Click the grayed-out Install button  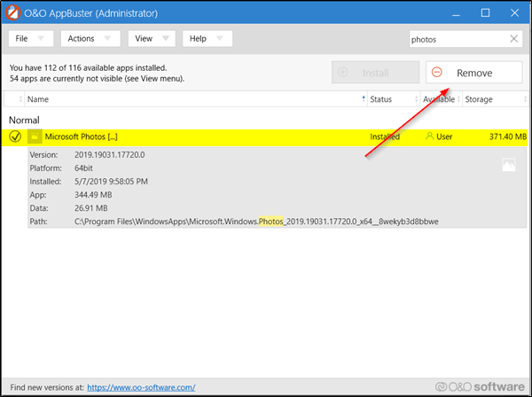(375, 73)
